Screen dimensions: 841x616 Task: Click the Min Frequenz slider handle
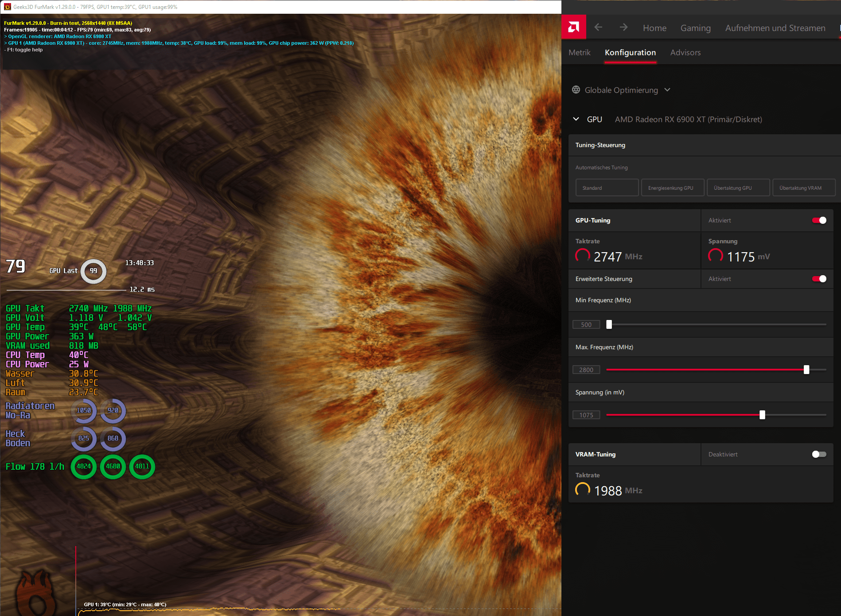[x=609, y=324]
